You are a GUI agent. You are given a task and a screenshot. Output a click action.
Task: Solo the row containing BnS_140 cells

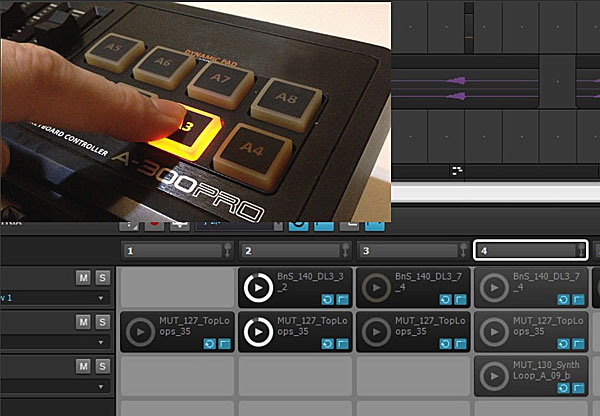click(102, 277)
